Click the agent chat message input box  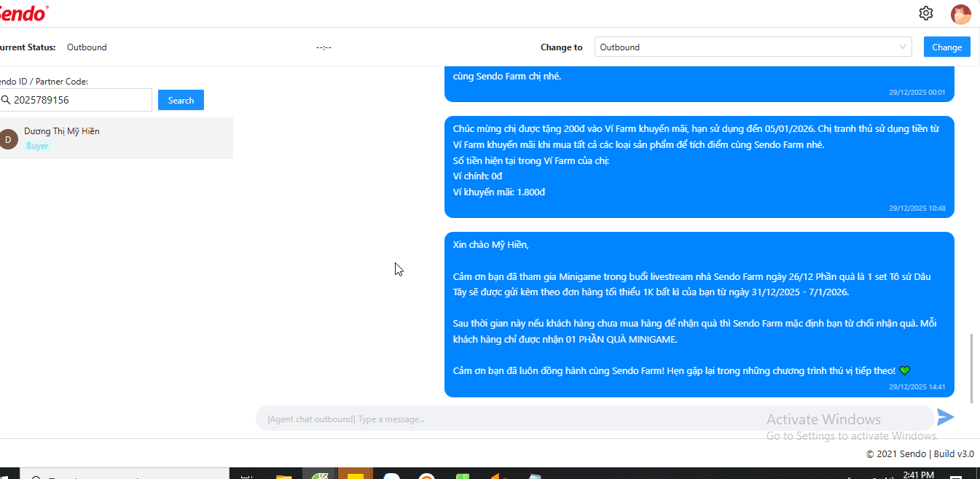(x=595, y=418)
